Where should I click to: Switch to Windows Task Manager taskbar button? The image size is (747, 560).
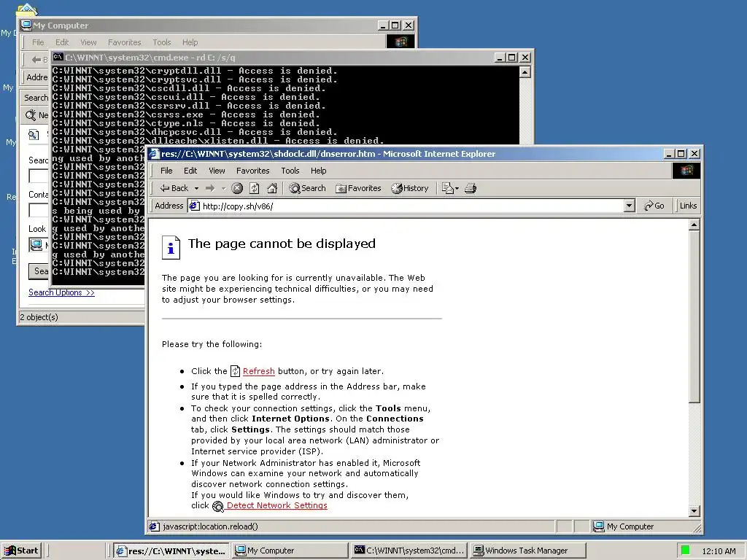point(527,551)
